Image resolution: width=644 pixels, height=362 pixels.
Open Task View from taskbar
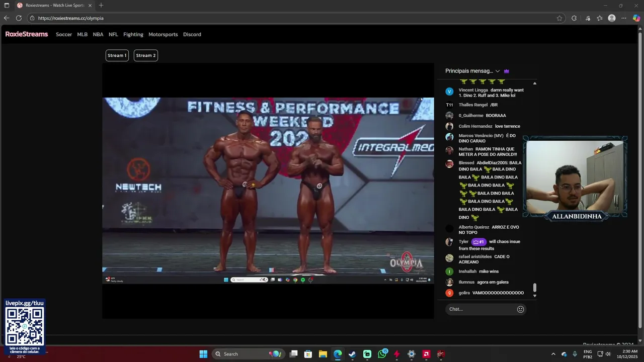click(x=294, y=354)
